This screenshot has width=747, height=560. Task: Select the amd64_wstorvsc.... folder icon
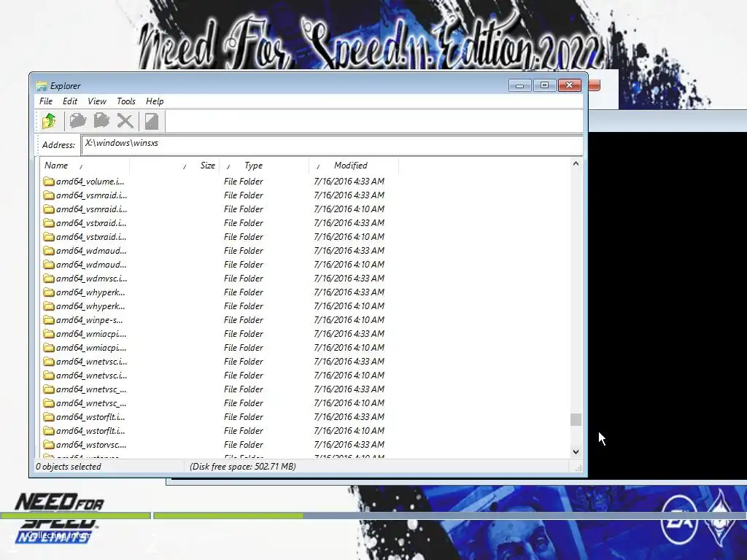coord(49,445)
